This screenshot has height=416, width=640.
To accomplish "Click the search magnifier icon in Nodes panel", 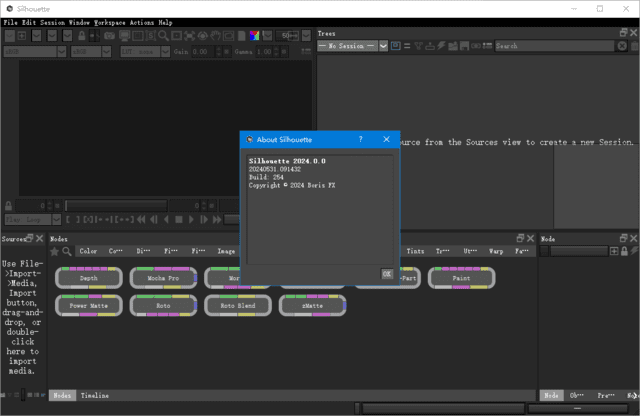I will pyautogui.click(x=67, y=252).
